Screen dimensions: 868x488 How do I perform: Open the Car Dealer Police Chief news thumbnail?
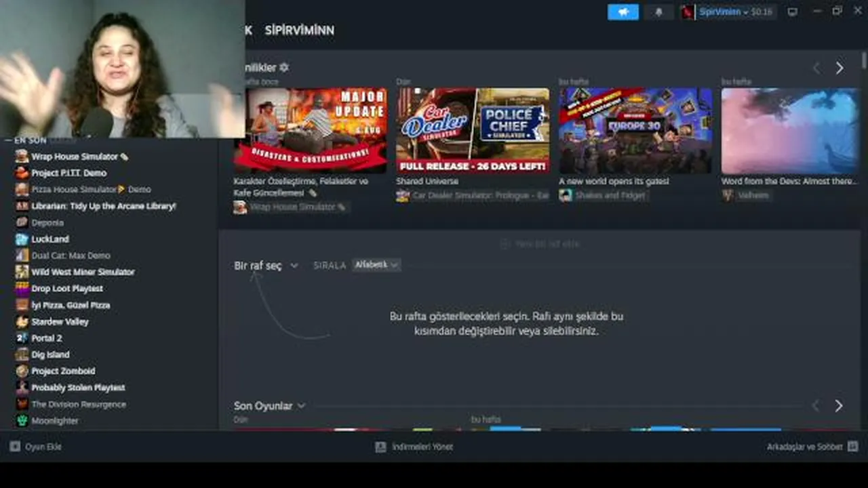click(x=473, y=130)
